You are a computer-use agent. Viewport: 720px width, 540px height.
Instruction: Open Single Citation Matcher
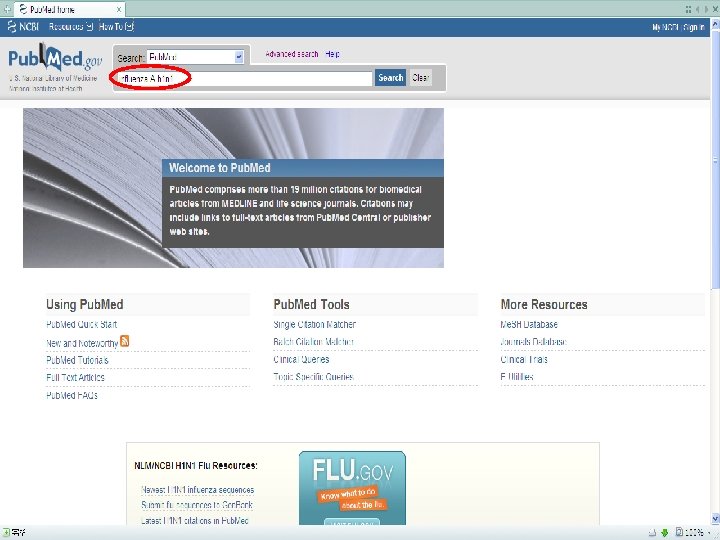click(315, 325)
